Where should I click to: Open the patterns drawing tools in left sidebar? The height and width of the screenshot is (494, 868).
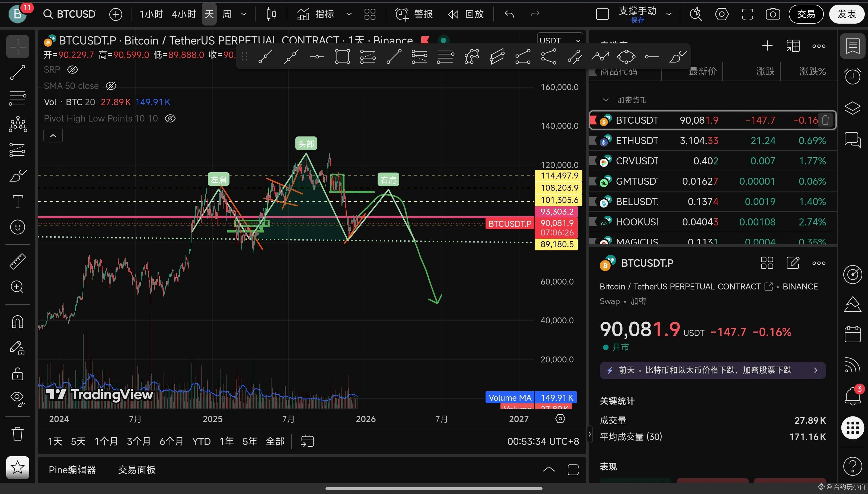(x=18, y=124)
